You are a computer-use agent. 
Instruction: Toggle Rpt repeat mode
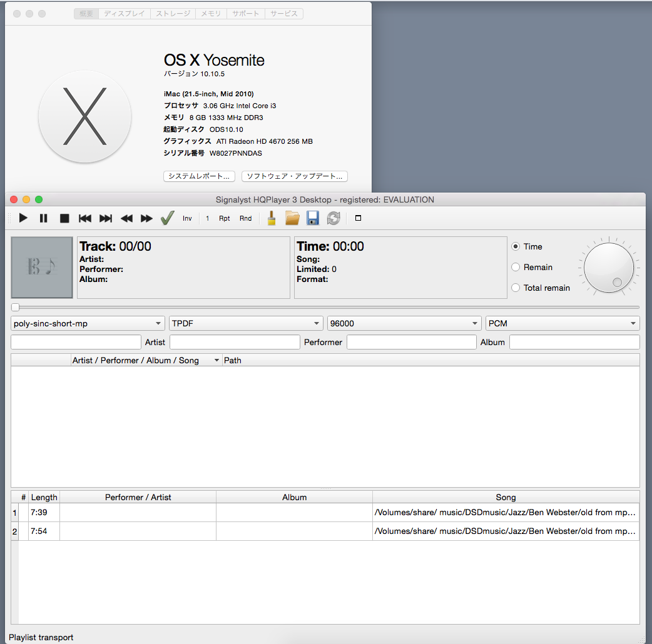225,218
